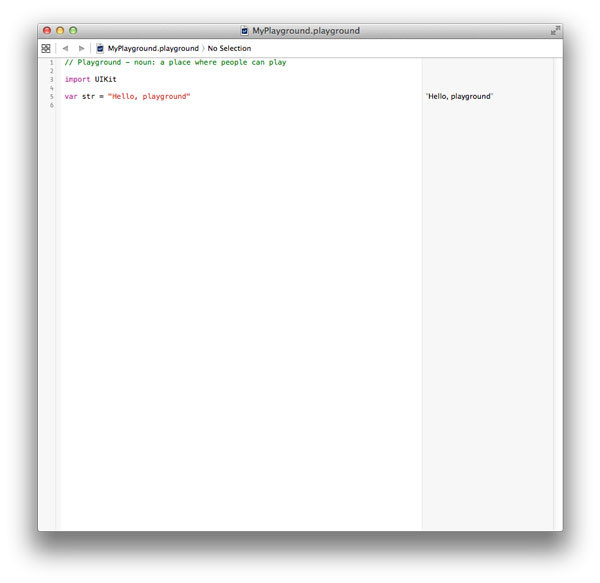Open the related items grid menu
The height and width of the screenshot is (583, 600).
click(x=46, y=48)
